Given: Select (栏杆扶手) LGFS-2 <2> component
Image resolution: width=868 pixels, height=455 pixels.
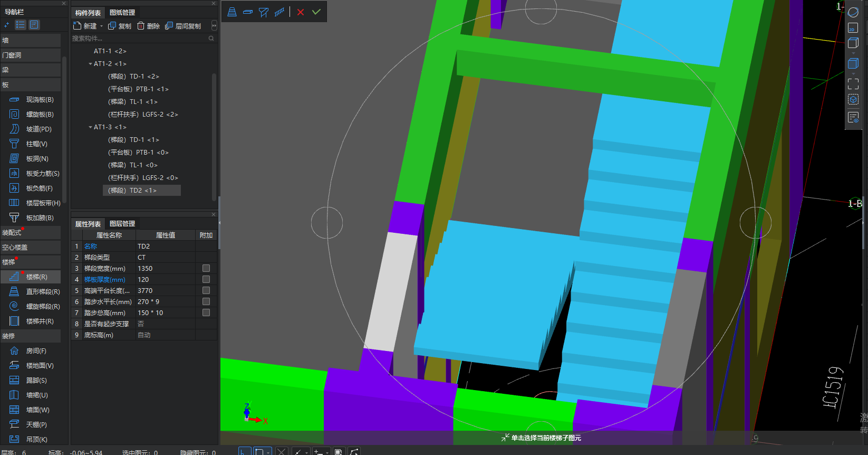Looking at the screenshot, I should pos(143,115).
